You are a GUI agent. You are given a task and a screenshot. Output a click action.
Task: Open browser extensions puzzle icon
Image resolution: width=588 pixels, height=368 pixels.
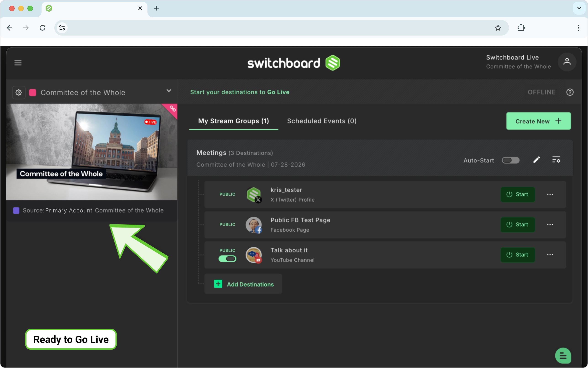521,28
